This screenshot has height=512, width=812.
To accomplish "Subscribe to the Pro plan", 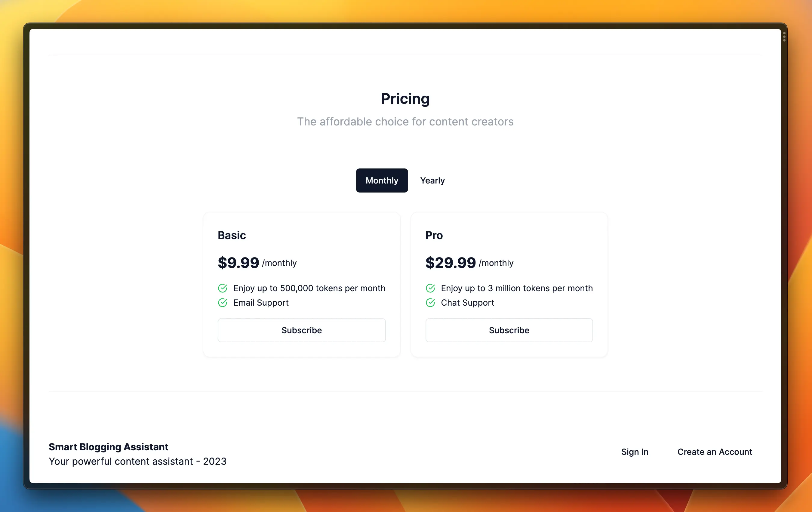I will point(509,330).
